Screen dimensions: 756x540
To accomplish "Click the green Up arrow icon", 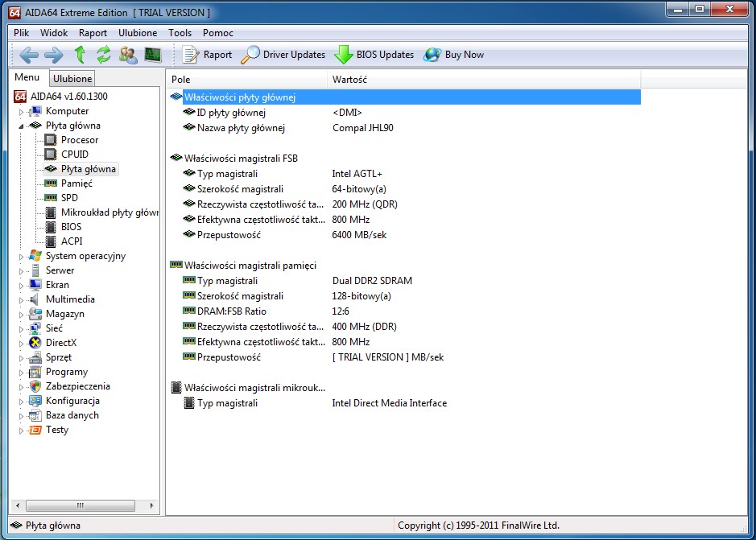I will (x=80, y=55).
